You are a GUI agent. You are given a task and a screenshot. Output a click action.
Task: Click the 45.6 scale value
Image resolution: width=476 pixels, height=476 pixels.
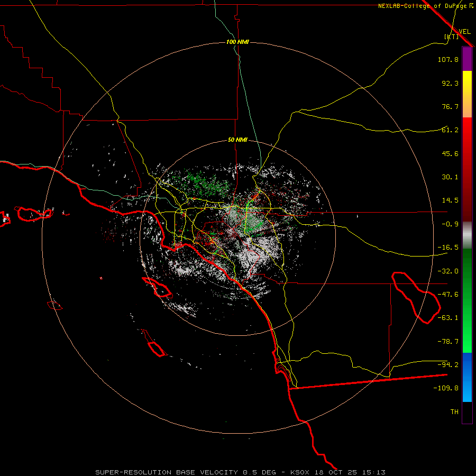450,153
